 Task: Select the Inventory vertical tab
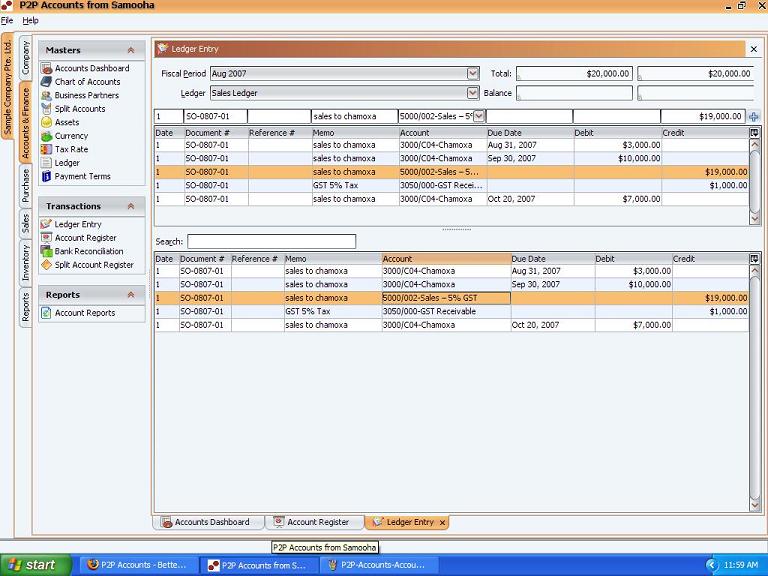pos(26,263)
